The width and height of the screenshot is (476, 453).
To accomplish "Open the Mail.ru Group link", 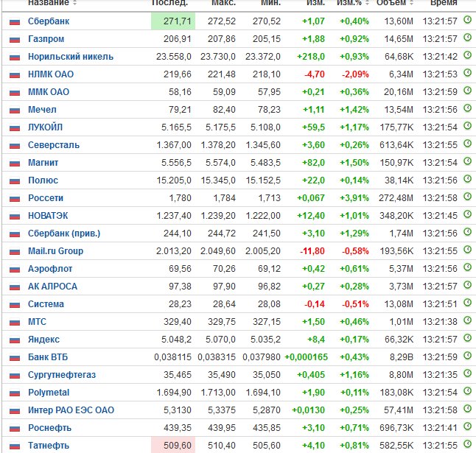I will click(55, 251).
